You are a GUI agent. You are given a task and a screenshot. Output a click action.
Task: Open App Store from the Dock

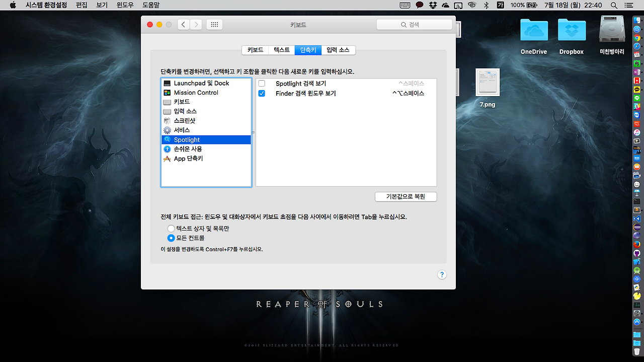click(637, 322)
